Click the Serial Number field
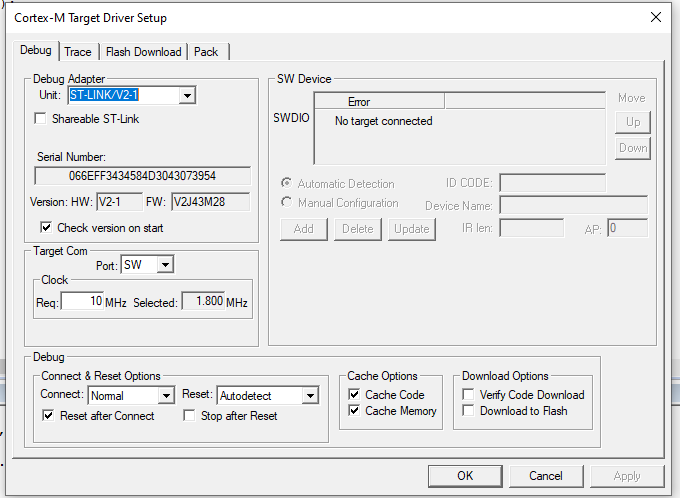Image resolution: width=680 pixels, height=498 pixels. coord(142,176)
